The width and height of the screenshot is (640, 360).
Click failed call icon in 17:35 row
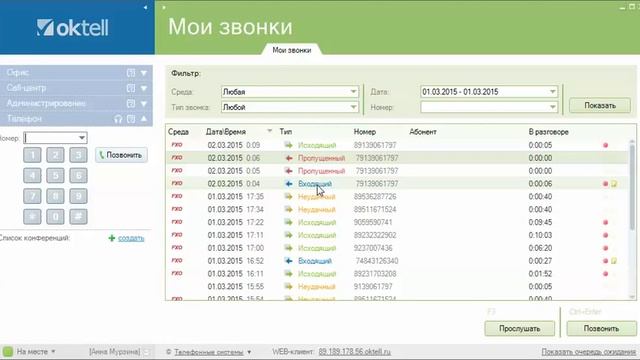[x=289, y=197]
